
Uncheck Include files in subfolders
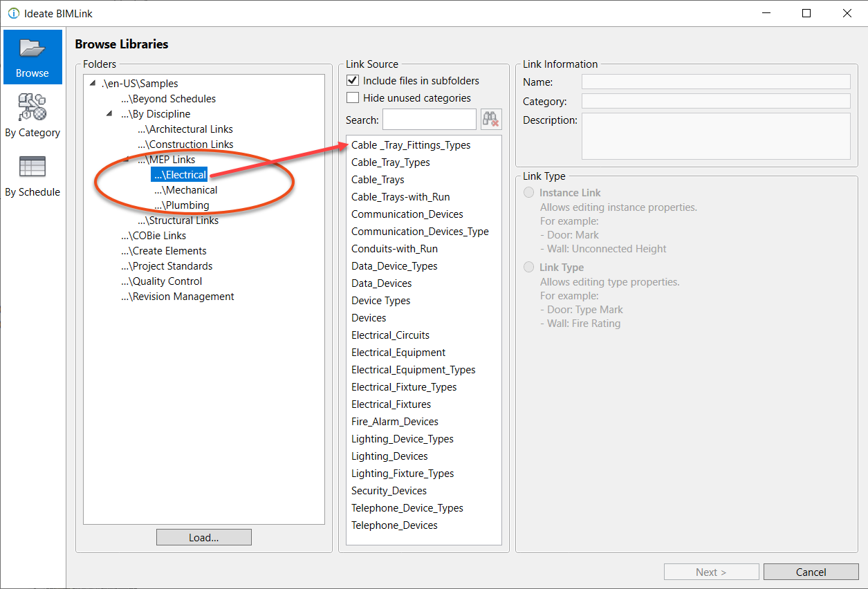[353, 81]
